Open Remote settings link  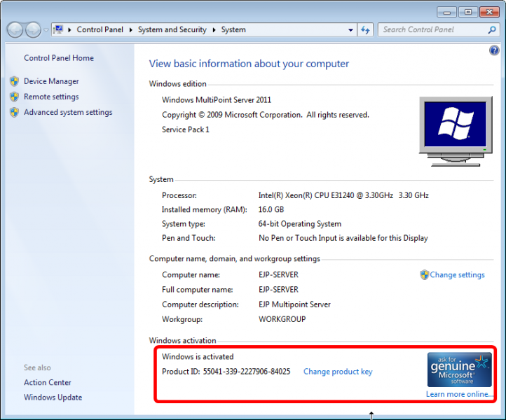click(x=51, y=97)
